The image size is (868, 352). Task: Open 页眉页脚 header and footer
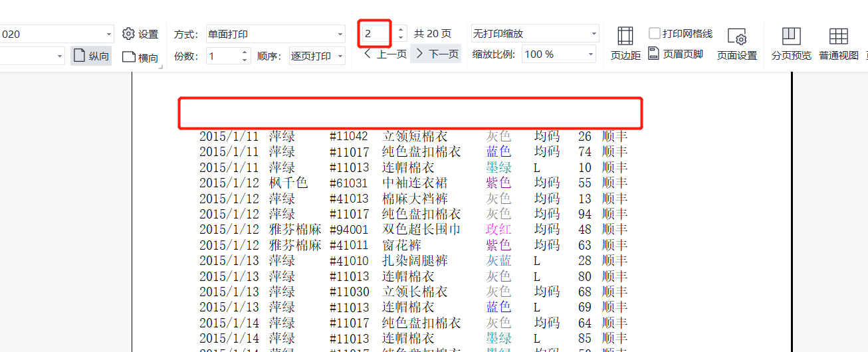tap(675, 54)
